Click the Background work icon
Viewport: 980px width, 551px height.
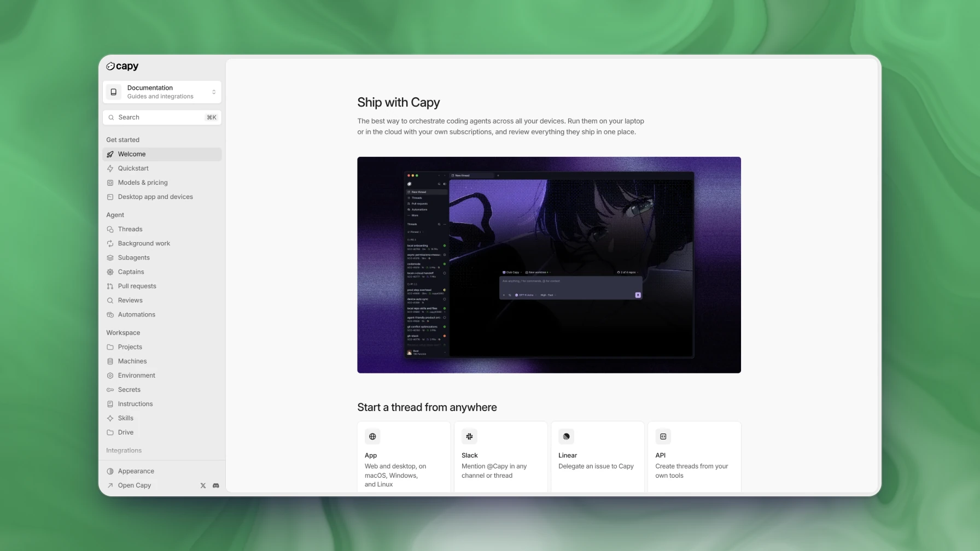pyautogui.click(x=110, y=243)
